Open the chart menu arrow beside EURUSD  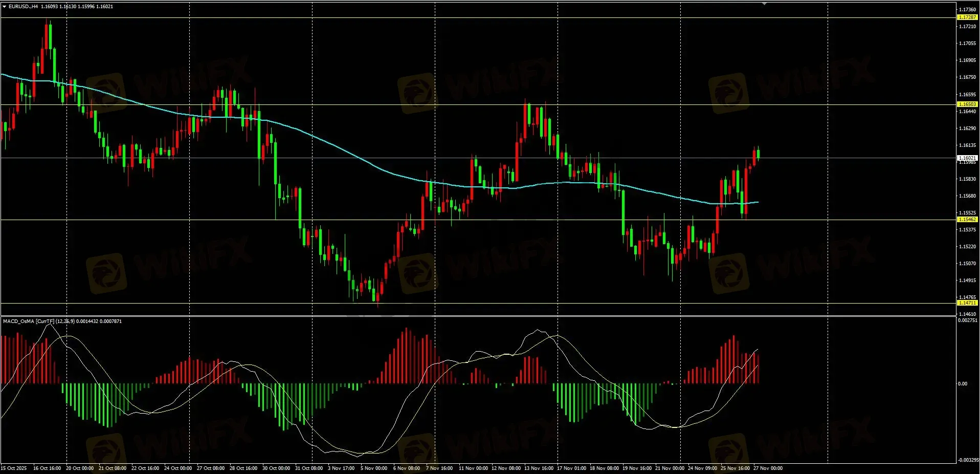coord(5,7)
